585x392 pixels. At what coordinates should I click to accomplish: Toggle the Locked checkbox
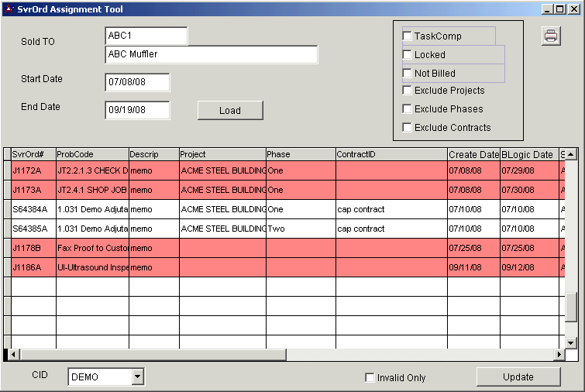[x=407, y=55]
